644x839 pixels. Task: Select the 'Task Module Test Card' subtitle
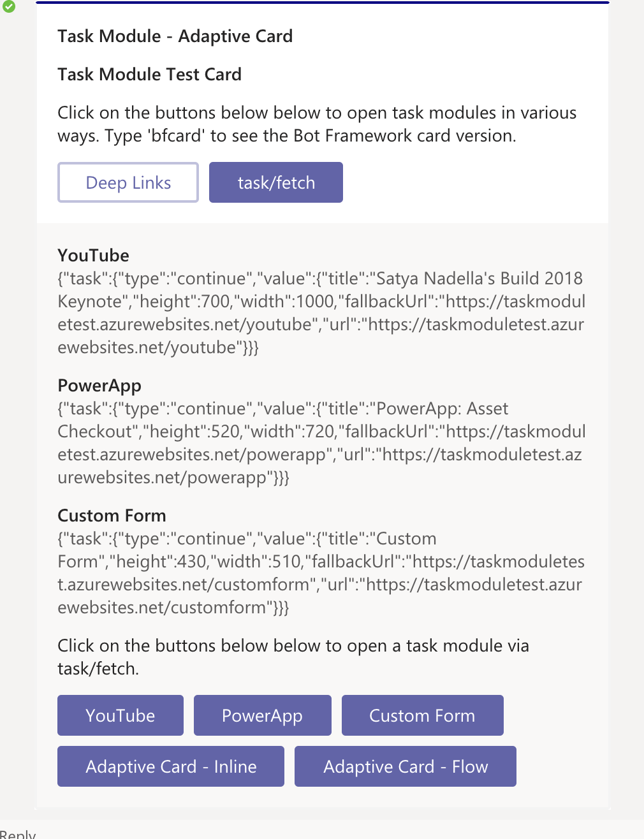click(x=149, y=75)
